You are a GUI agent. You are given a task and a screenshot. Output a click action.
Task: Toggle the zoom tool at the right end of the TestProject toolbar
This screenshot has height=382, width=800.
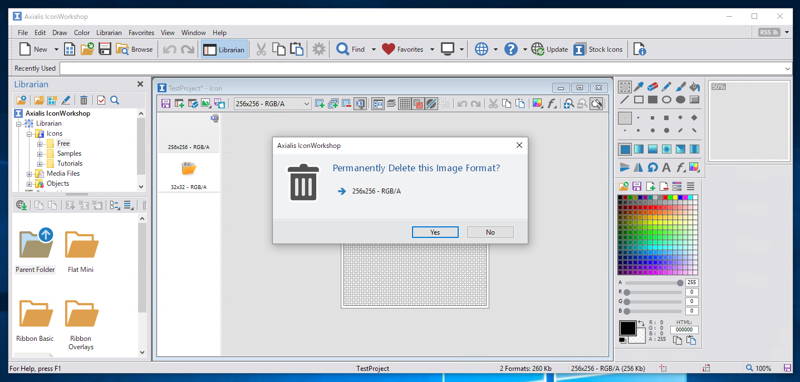596,104
